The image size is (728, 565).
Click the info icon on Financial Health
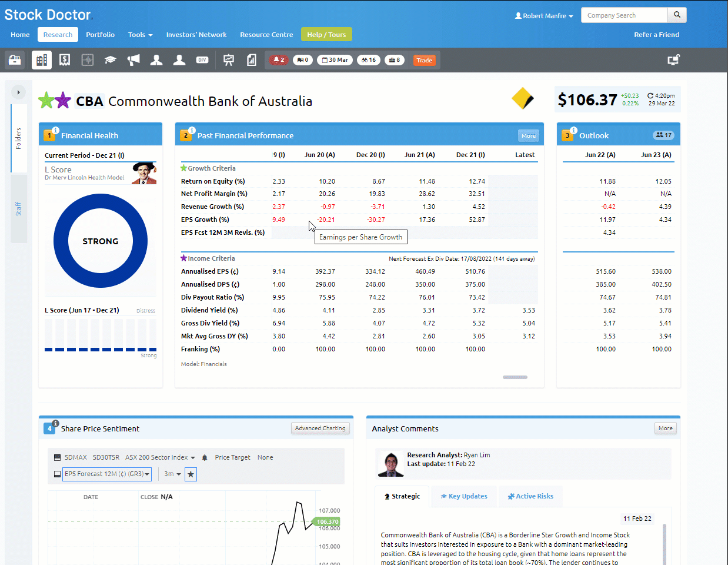click(x=55, y=130)
